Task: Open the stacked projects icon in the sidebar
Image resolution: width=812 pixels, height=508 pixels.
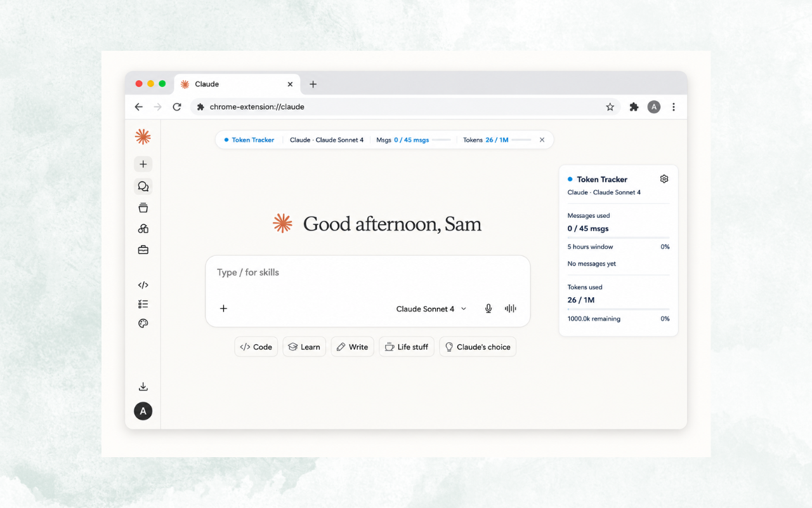Action: (143, 208)
